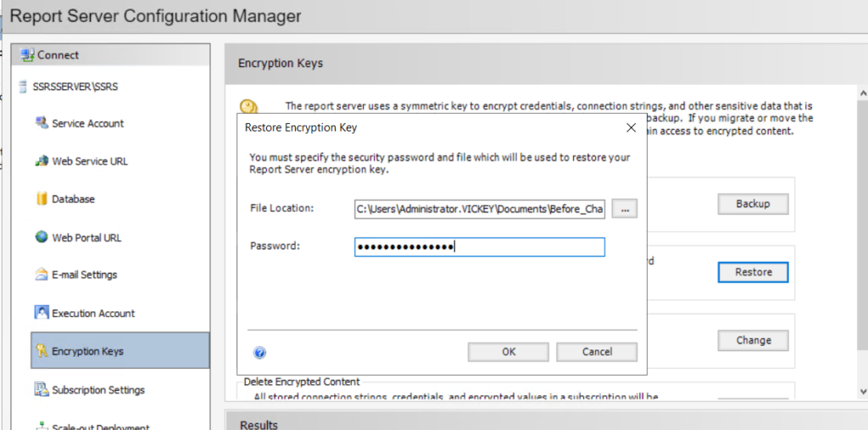Click the Change button

(753, 340)
